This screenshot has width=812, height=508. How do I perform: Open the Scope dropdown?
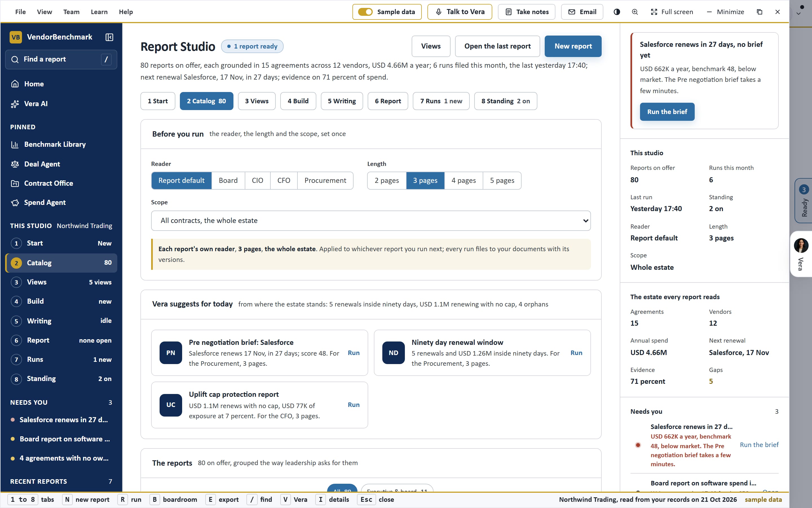371,221
